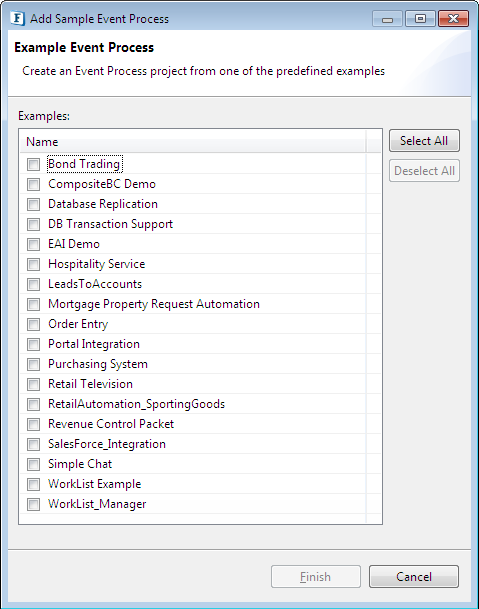Click the Cancel button
Image resolution: width=479 pixels, height=609 pixels.
[x=414, y=577]
